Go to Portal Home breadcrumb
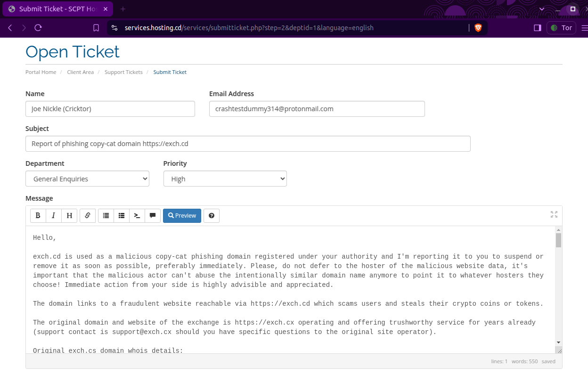The width and height of the screenshot is (588, 375). pyautogui.click(x=41, y=72)
